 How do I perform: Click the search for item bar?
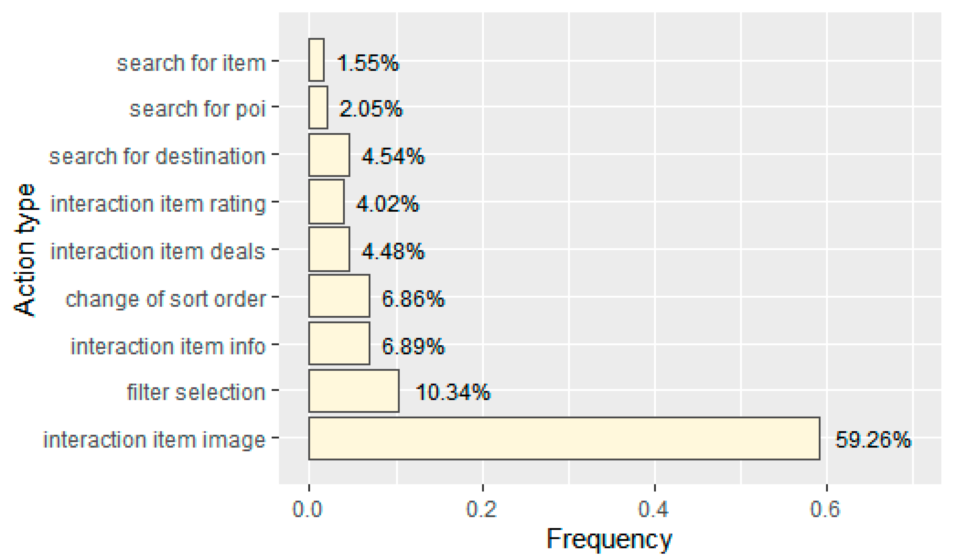(x=316, y=60)
